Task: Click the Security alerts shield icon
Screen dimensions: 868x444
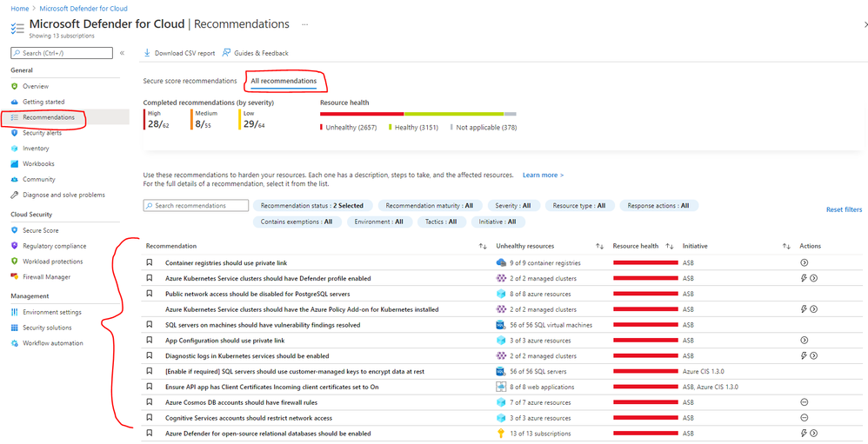Action: (x=15, y=133)
